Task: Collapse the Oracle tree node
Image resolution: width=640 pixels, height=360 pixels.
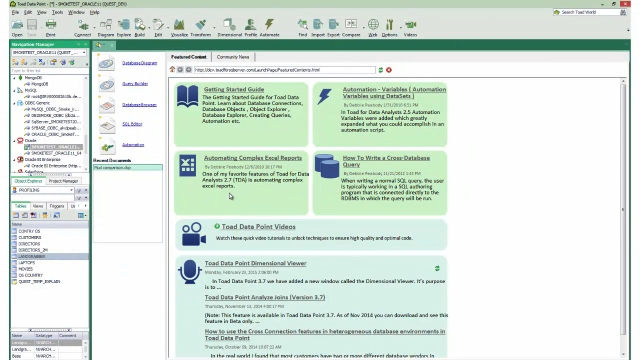Action: pyautogui.click(x=14, y=140)
